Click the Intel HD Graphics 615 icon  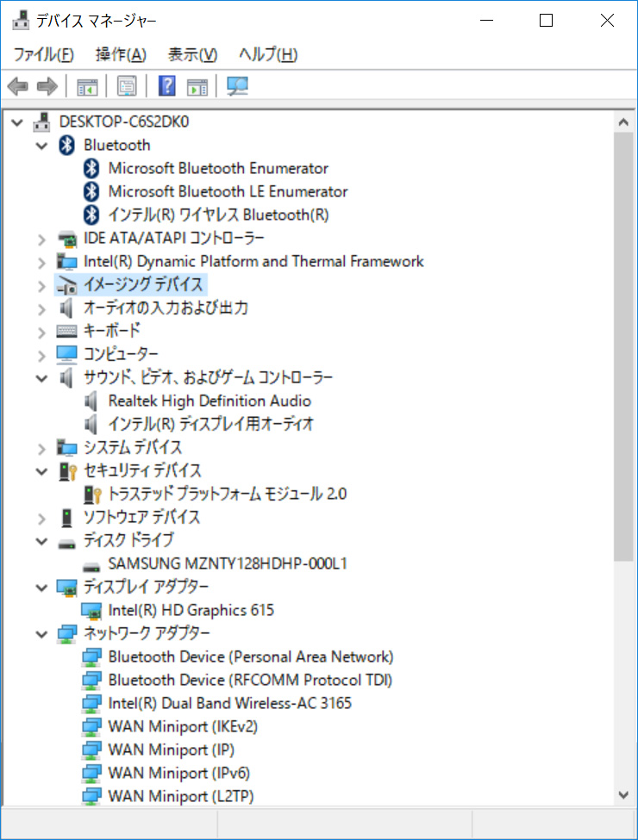click(91, 611)
